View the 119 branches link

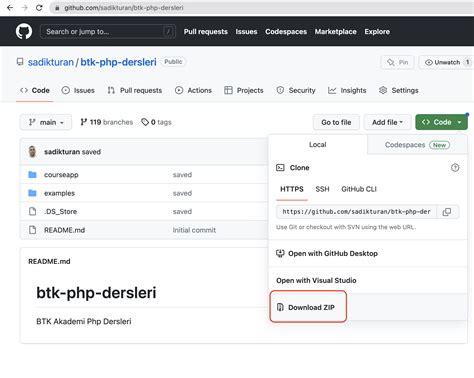tap(107, 122)
